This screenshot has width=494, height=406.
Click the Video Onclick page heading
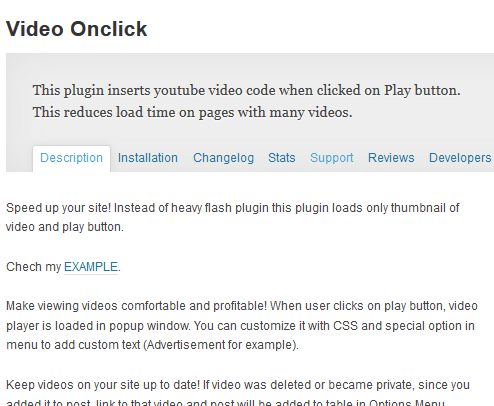click(76, 29)
